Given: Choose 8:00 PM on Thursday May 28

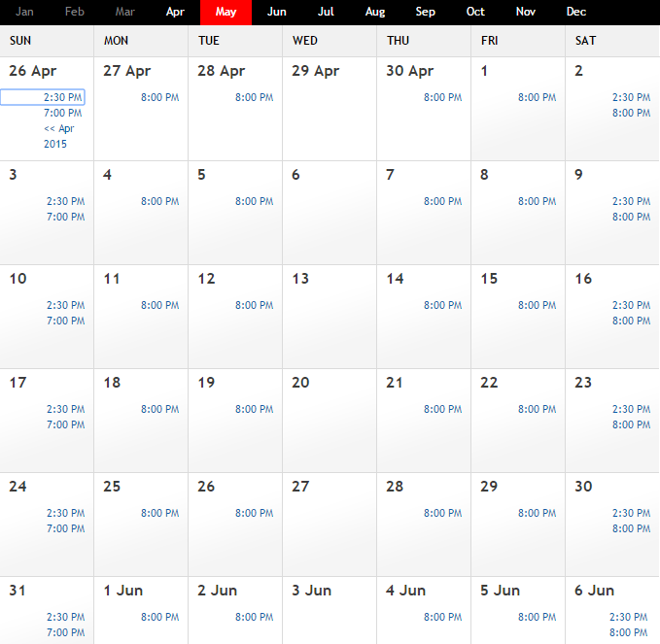Looking at the screenshot, I should tap(443, 513).
